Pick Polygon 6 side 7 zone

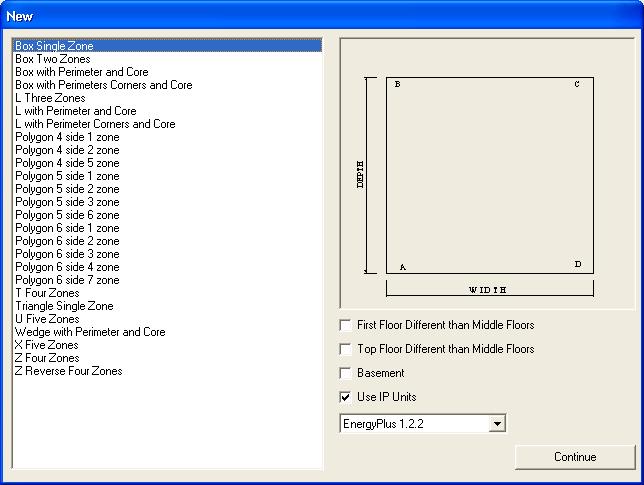click(x=168, y=280)
